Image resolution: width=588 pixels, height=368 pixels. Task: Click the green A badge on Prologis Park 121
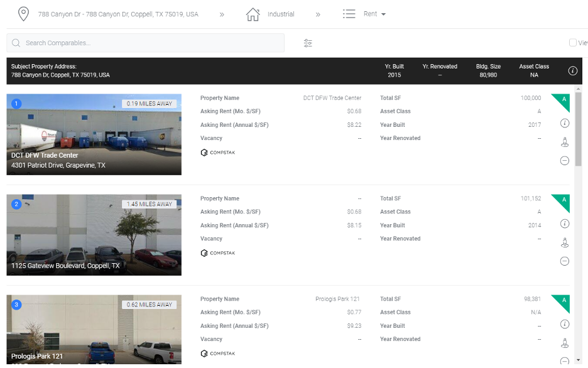(x=563, y=301)
